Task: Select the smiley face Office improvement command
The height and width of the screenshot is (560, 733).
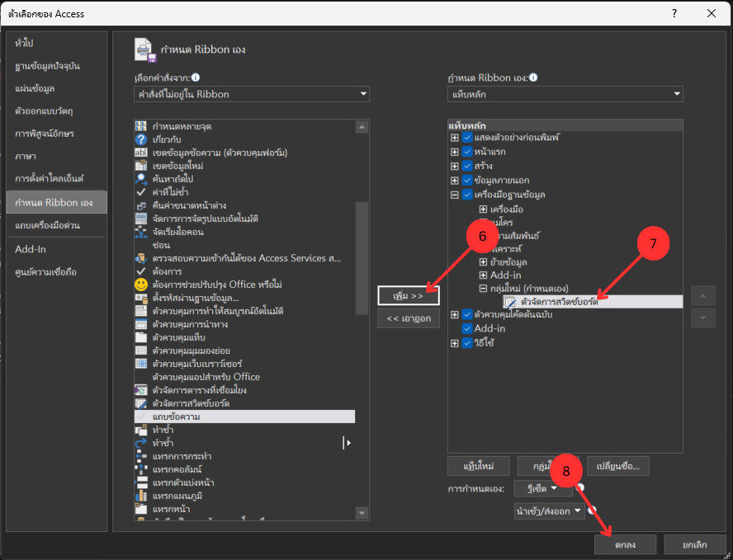Action: 140,285
